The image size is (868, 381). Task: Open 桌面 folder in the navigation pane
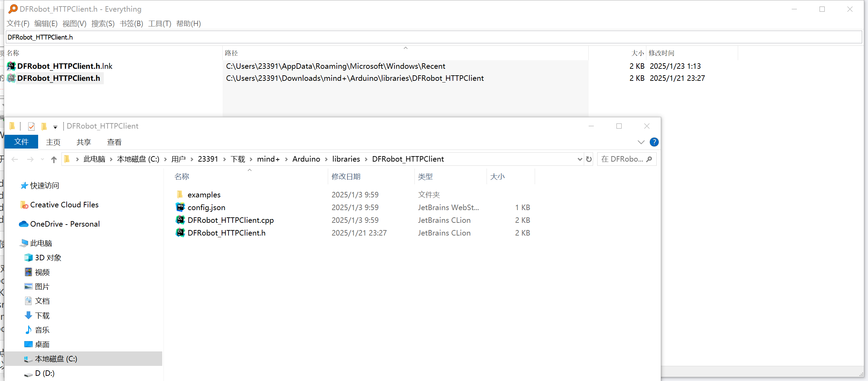37,345
